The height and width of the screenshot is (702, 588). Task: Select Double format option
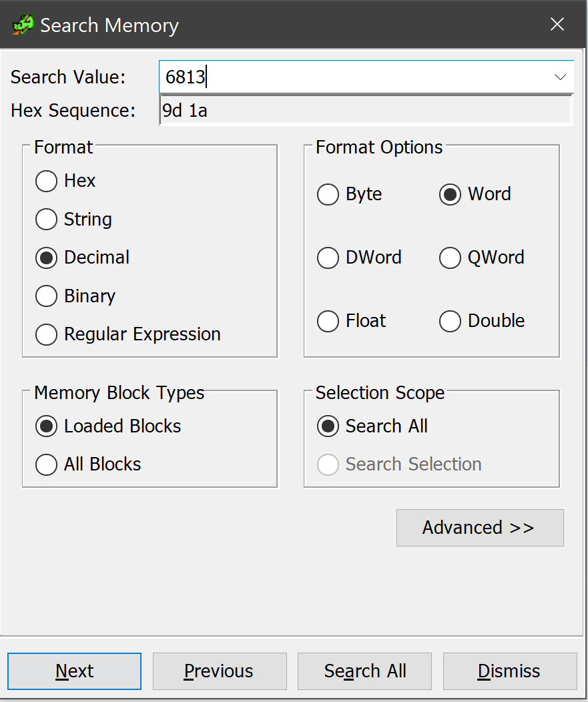click(x=451, y=321)
